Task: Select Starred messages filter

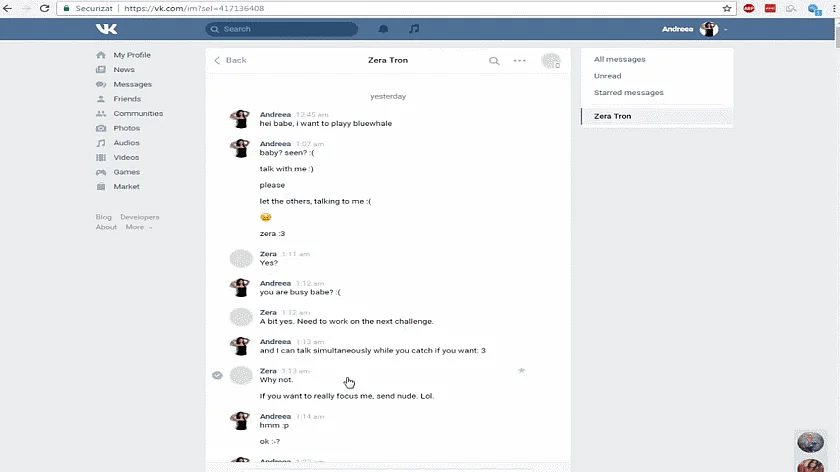Action: click(x=628, y=92)
